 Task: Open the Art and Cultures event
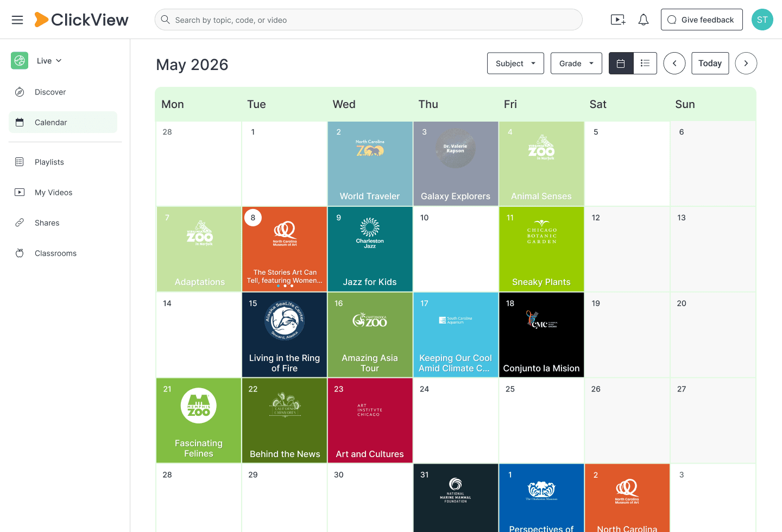[x=370, y=421]
